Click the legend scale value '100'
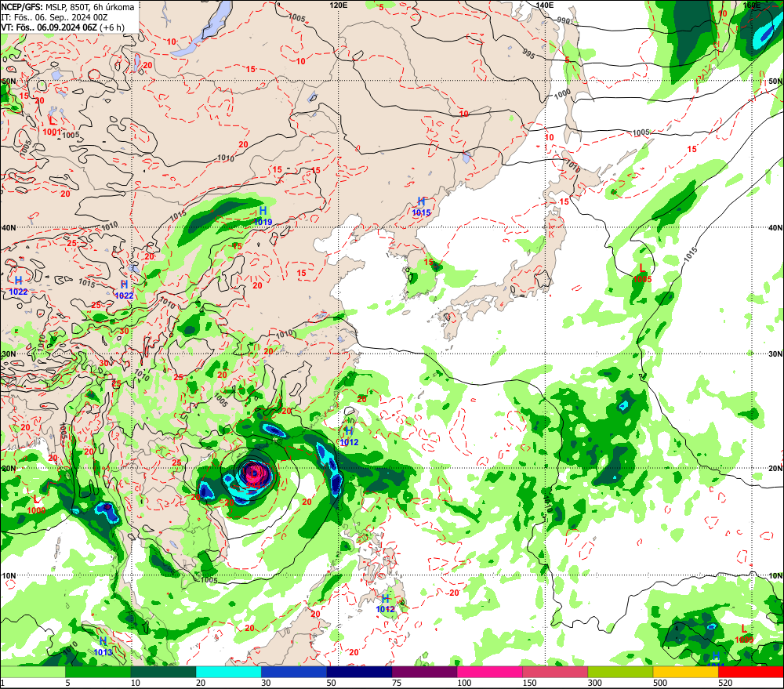This screenshot has width=784, height=689. [x=464, y=683]
